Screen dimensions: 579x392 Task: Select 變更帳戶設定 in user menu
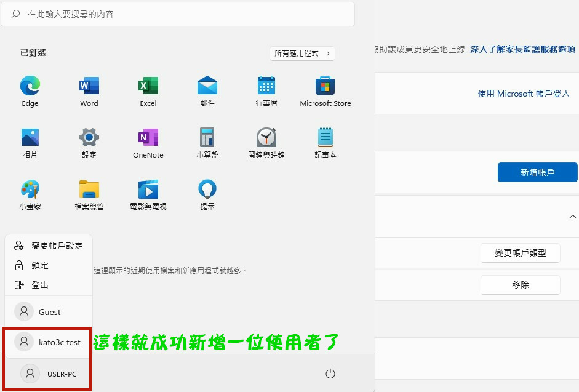pos(49,246)
